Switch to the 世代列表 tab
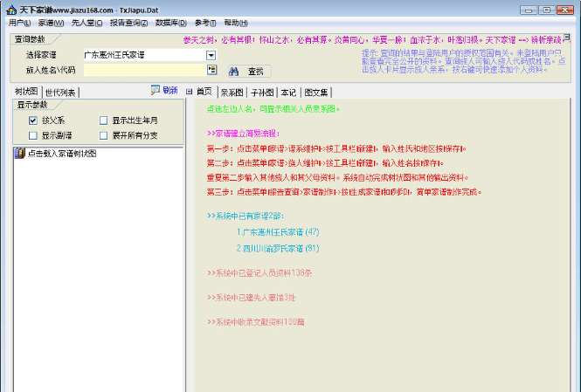Viewport: 581px width, 392px height. click(60, 93)
